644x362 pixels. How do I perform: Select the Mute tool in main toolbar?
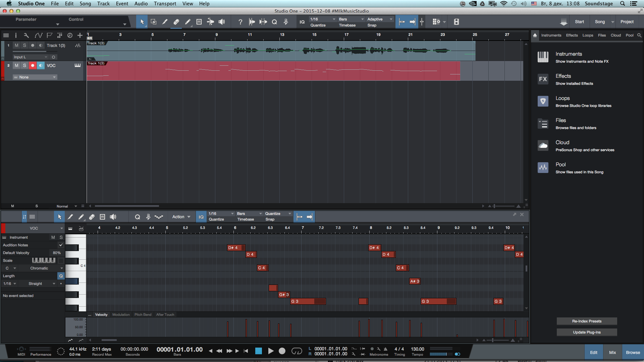pyautogui.click(x=199, y=22)
